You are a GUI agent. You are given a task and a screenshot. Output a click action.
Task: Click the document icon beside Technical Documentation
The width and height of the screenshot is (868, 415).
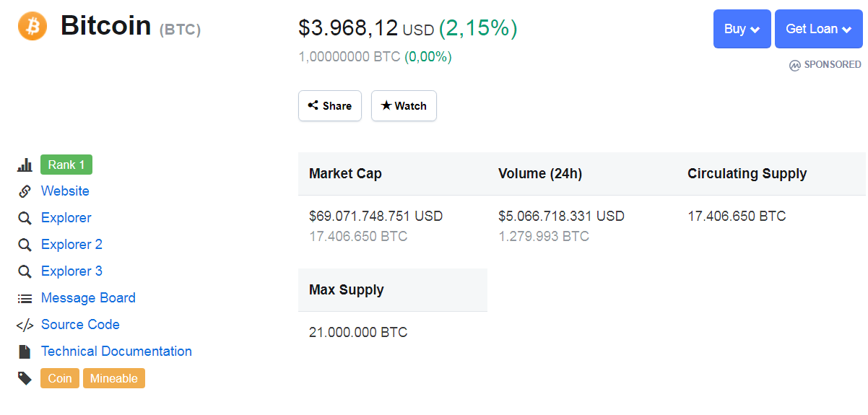click(25, 351)
